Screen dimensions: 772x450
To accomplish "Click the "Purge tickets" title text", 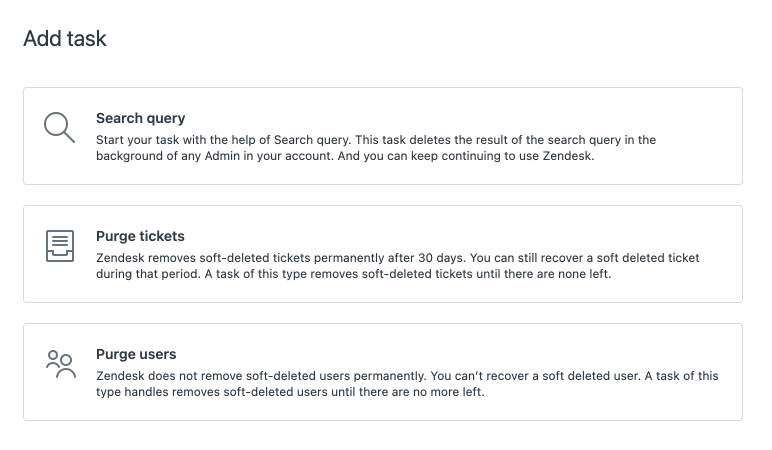I will pyautogui.click(x=140, y=236).
